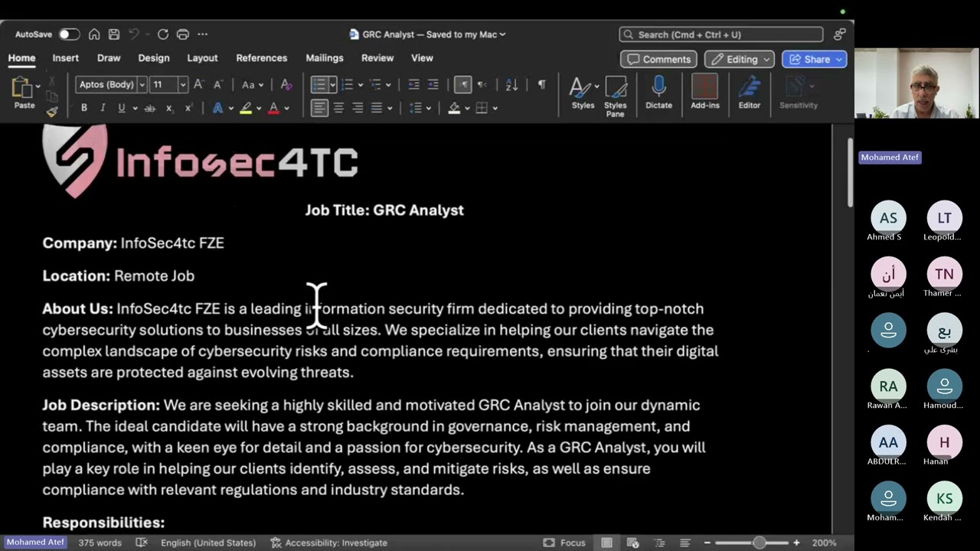Show paragraph marks pilcrow
This screenshot has width=980, height=551.
[x=541, y=84]
